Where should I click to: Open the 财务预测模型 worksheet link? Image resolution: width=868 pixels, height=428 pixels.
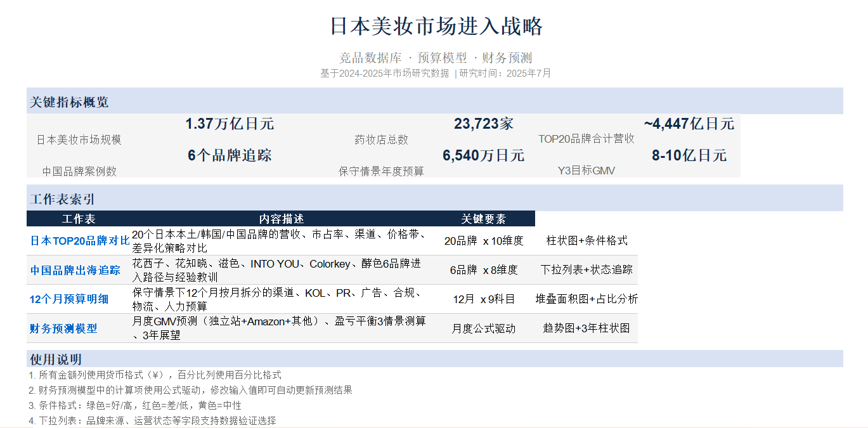(x=64, y=328)
